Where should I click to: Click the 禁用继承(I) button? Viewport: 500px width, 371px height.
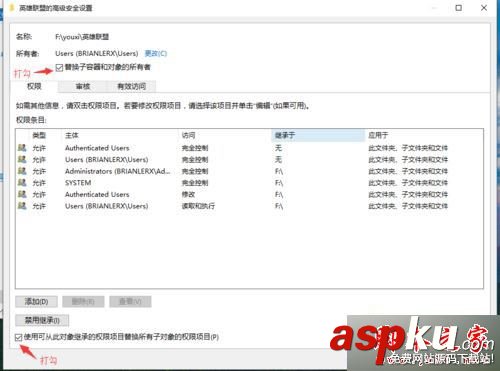(x=42, y=320)
